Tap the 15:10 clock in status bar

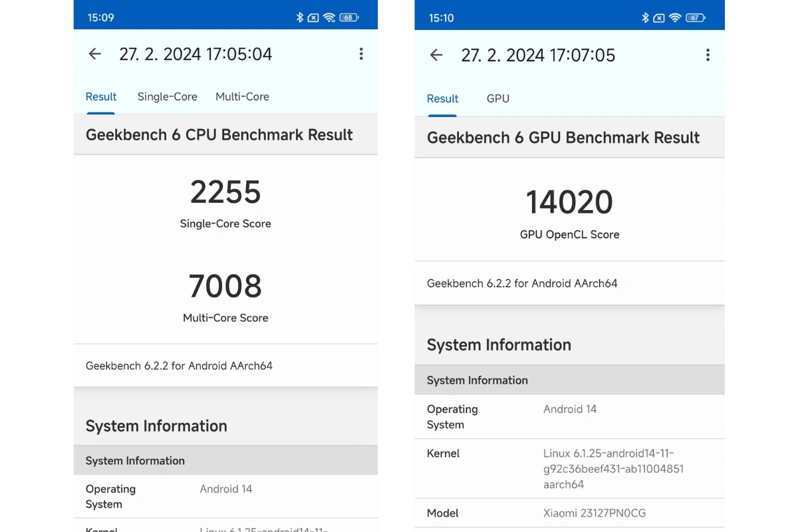(442, 18)
